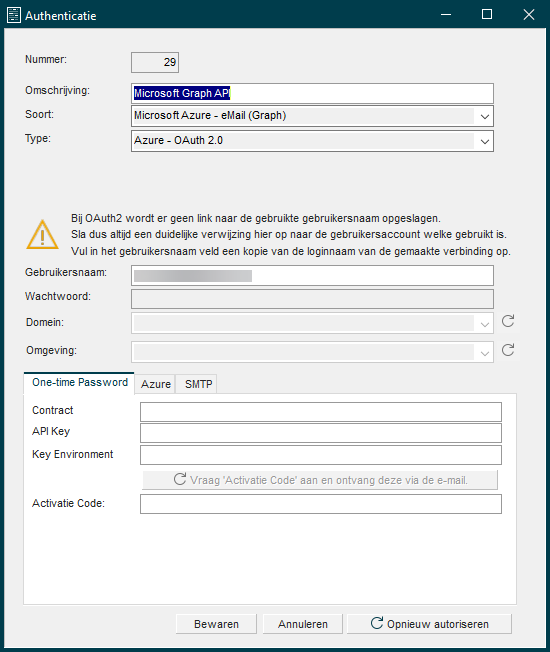Viewport: 550px width, 652px height.
Task: Select the API Key input field
Action: click(x=321, y=433)
